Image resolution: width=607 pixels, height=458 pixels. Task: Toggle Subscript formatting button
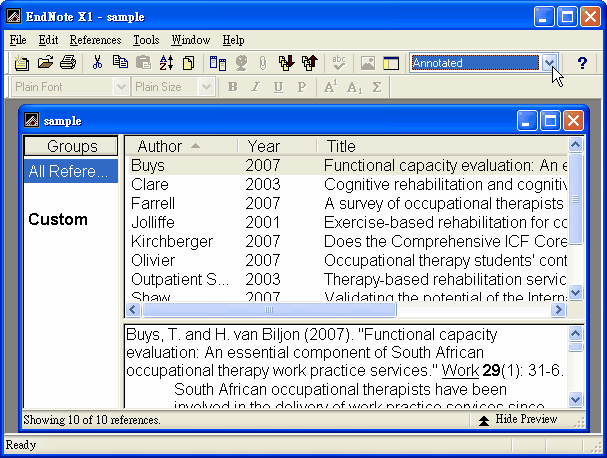pyautogui.click(x=354, y=87)
